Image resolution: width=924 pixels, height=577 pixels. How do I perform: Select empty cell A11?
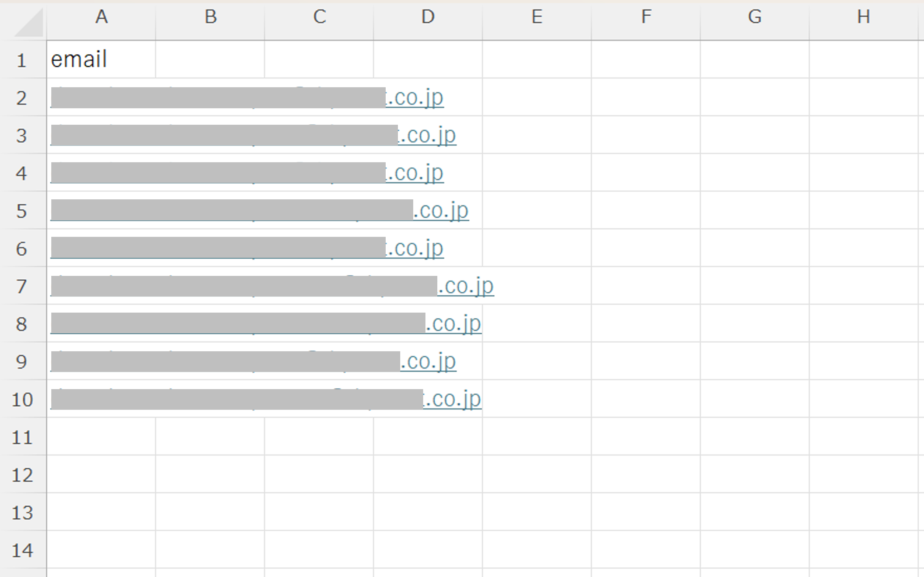(x=101, y=436)
